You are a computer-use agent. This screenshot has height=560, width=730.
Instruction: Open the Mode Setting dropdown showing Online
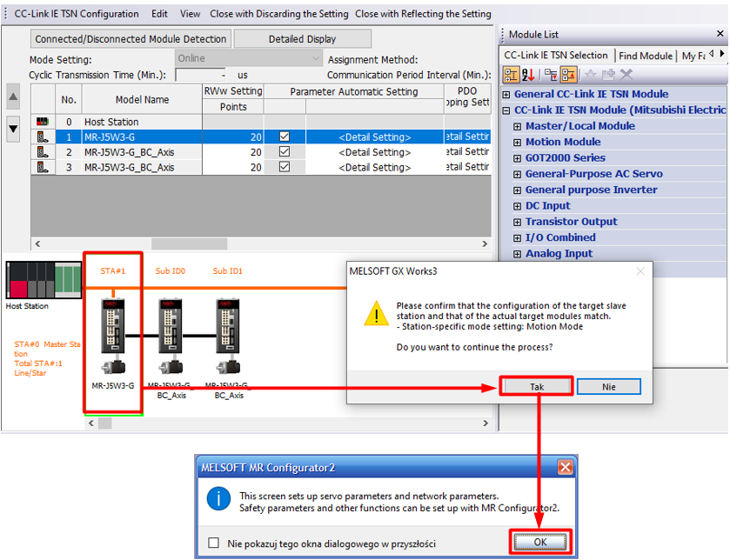coord(249,58)
